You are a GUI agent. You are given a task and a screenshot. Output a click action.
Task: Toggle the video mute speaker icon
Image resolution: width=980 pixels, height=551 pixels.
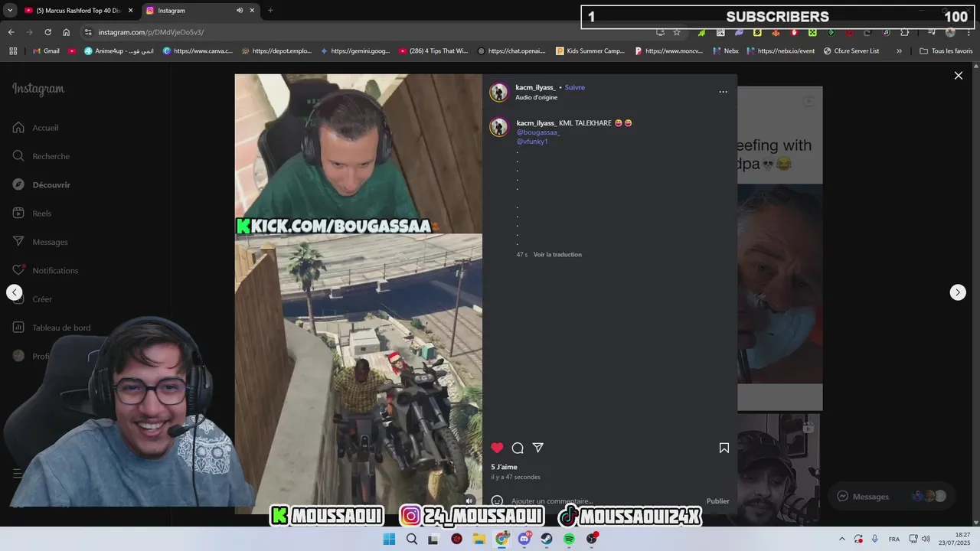click(x=469, y=501)
